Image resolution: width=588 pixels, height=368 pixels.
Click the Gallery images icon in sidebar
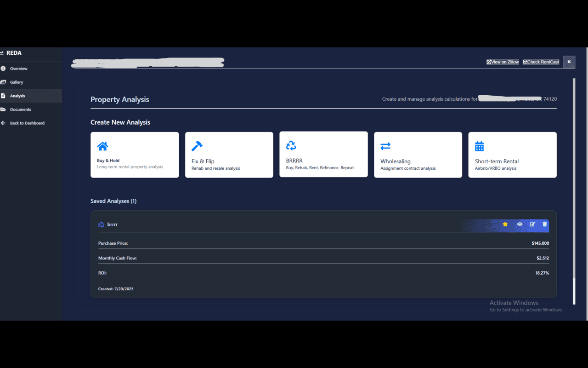[x=3, y=82]
